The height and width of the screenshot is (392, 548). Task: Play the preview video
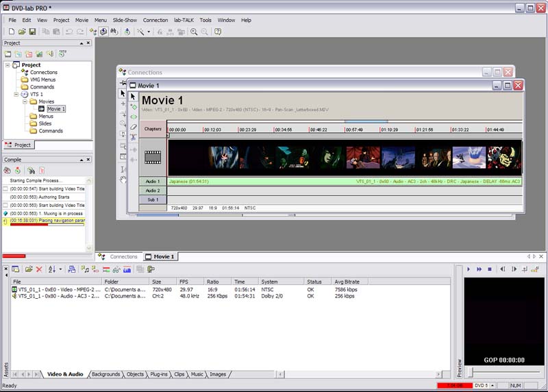[x=469, y=269]
